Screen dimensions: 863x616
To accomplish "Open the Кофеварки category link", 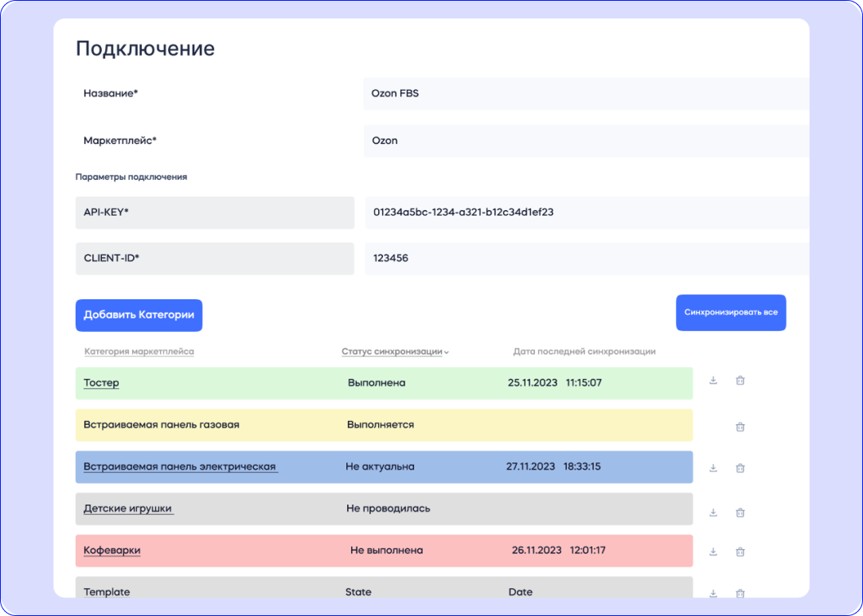I will 111,550.
